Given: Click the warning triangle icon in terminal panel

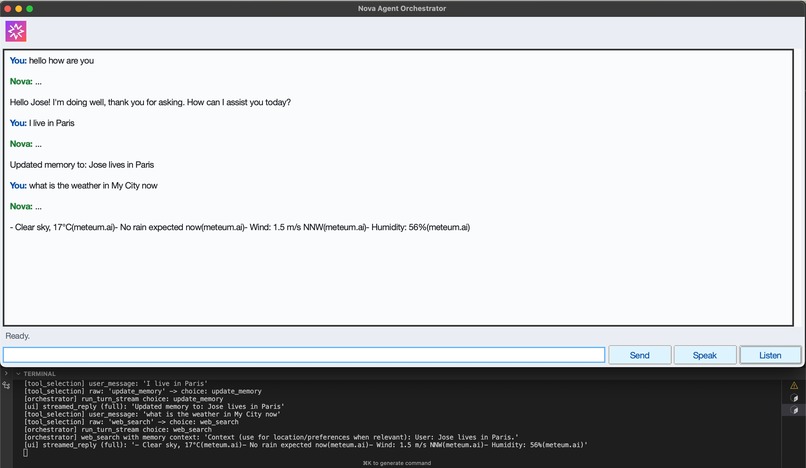Looking at the screenshot, I should coord(794,385).
